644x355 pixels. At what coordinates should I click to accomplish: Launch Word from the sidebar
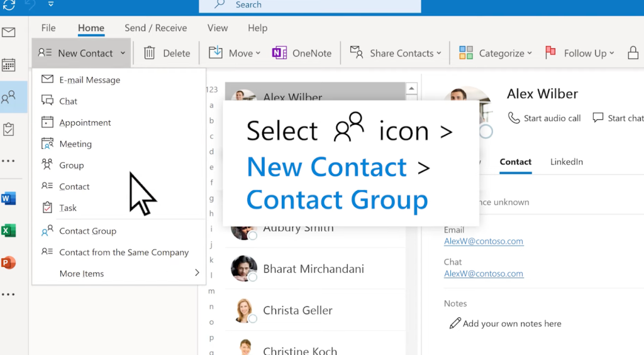(x=9, y=199)
